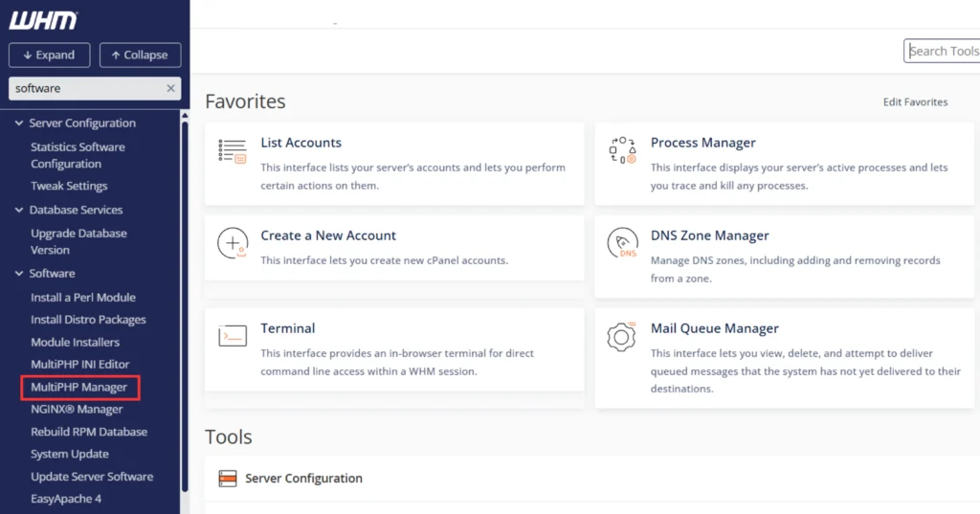Collapse the Database Services sidebar section
The height and width of the screenshot is (514, 980).
pyautogui.click(x=19, y=211)
